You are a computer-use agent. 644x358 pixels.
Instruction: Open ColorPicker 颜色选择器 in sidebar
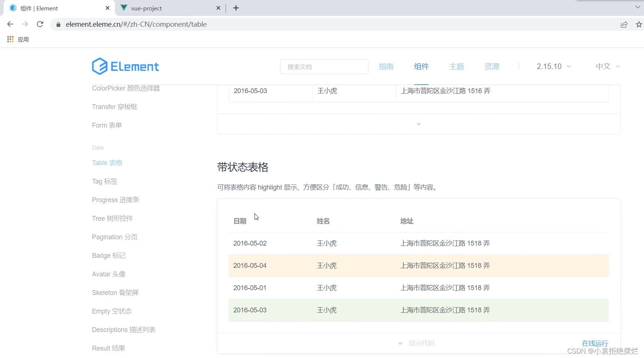click(x=126, y=88)
